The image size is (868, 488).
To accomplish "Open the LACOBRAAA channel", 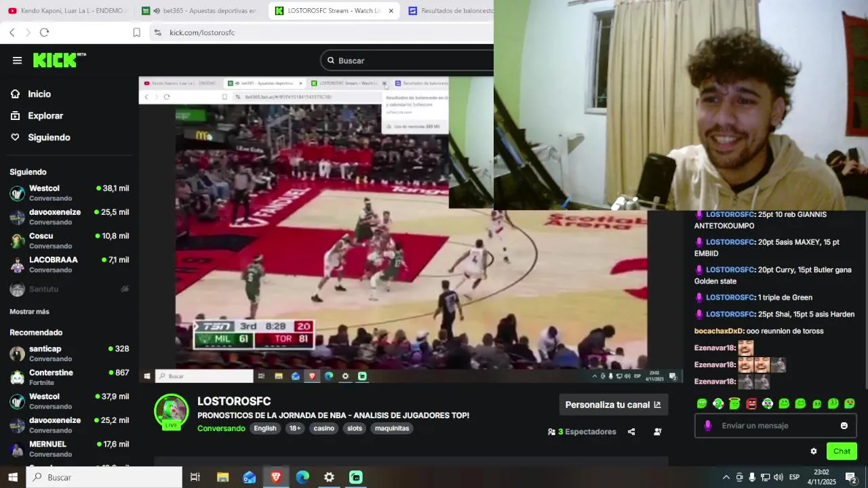I will (x=69, y=264).
